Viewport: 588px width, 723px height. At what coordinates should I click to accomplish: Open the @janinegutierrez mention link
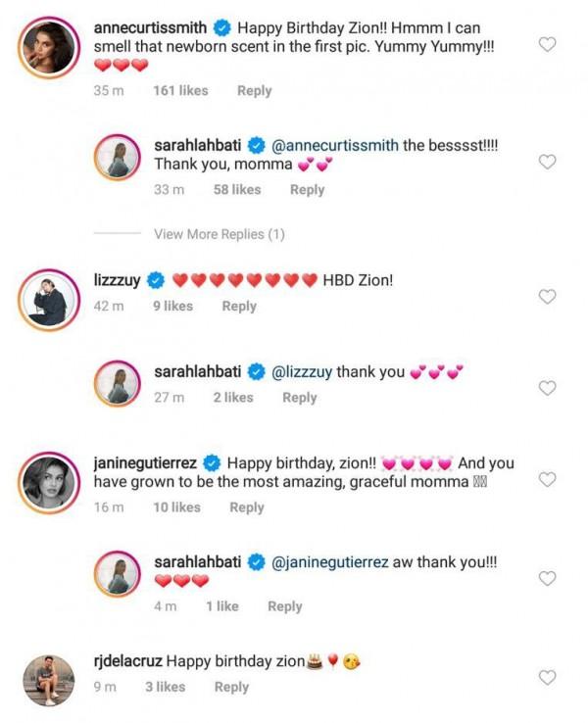tap(329, 562)
